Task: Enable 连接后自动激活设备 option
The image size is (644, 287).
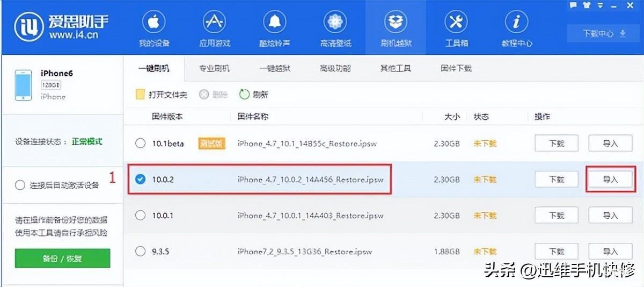Action: [20, 185]
